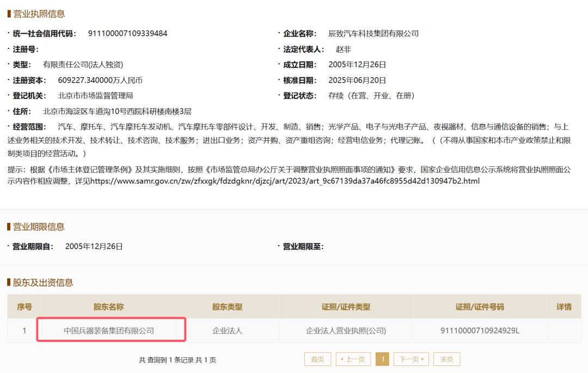The height and width of the screenshot is (373, 588).
Task: Click the 经营范围 label
Action: (29, 127)
